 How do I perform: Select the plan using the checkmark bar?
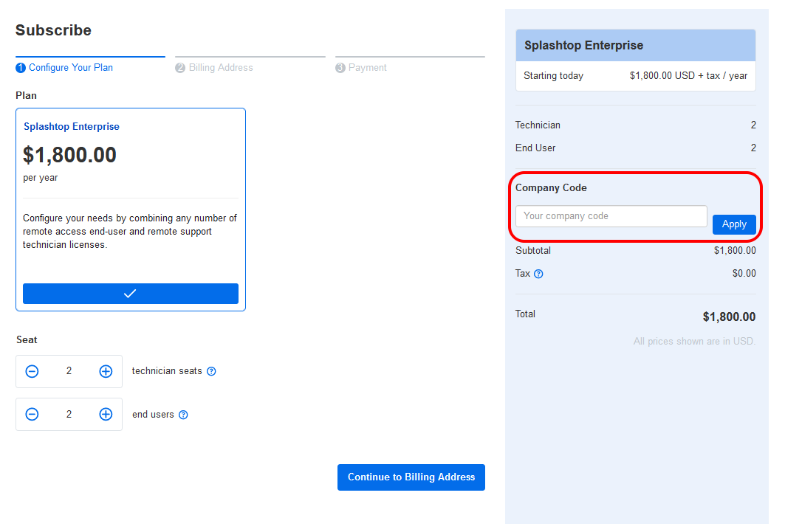point(131,294)
